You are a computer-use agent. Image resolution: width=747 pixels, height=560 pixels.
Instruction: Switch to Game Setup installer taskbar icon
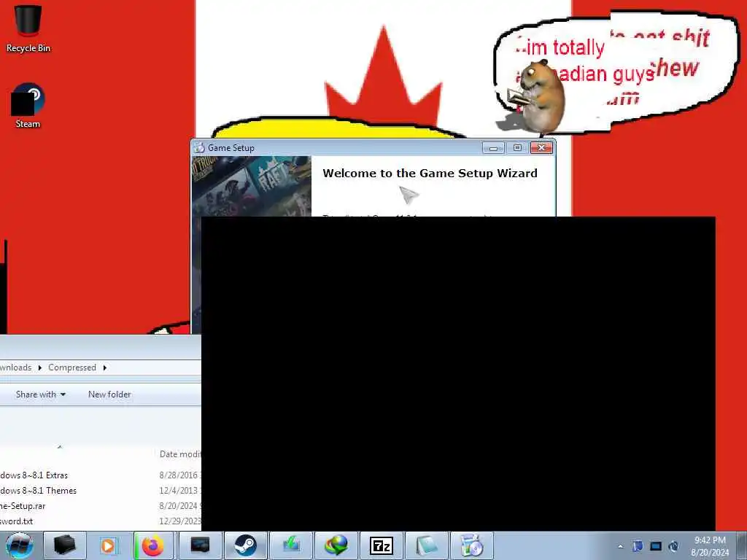[472, 545]
